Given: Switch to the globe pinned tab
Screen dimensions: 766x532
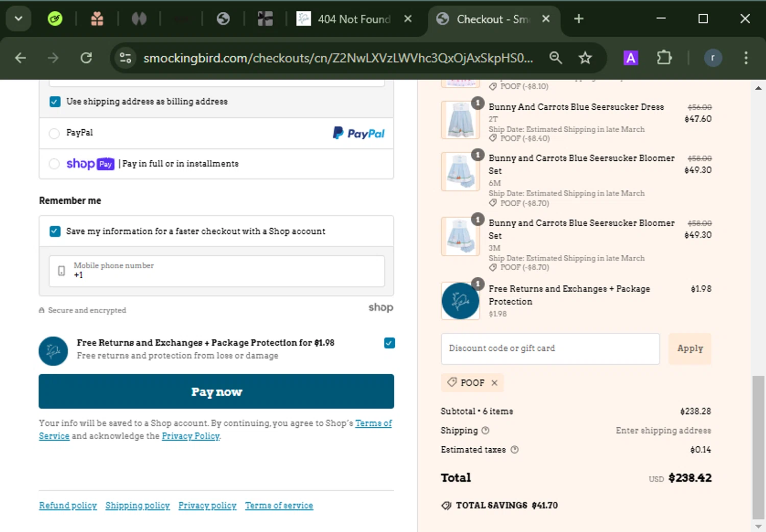Looking at the screenshot, I should point(223,19).
